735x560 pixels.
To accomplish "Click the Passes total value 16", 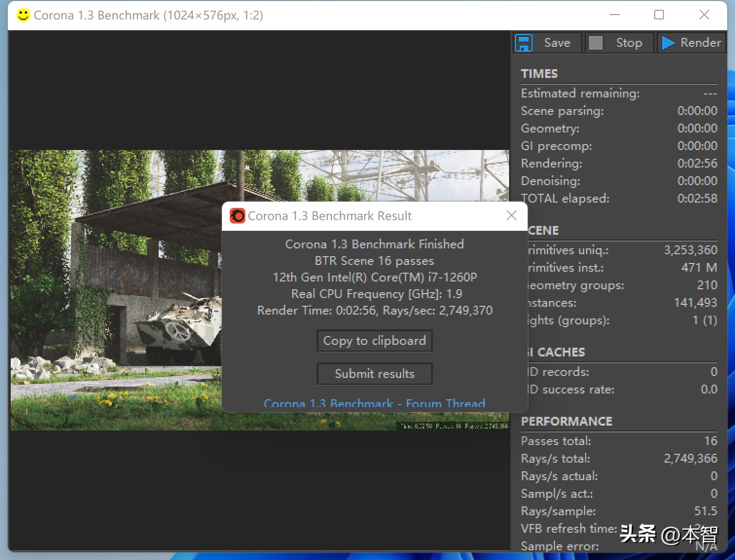I will (x=711, y=441).
